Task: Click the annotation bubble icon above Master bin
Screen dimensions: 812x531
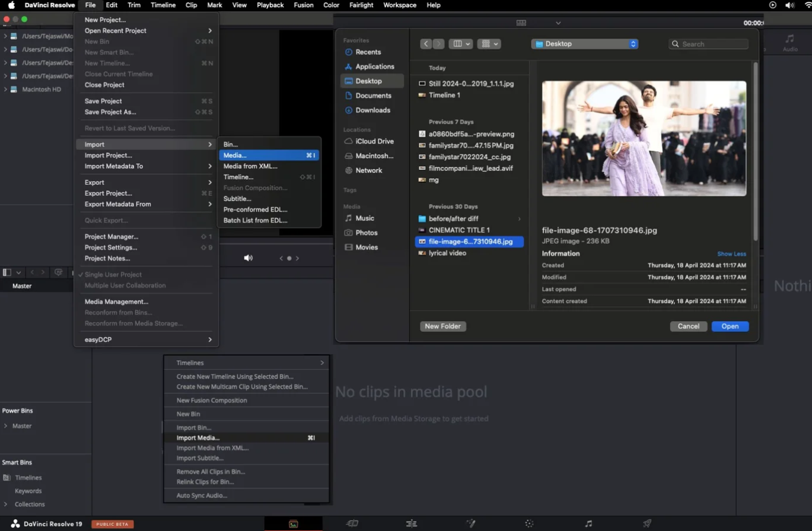Action: (x=58, y=272)
